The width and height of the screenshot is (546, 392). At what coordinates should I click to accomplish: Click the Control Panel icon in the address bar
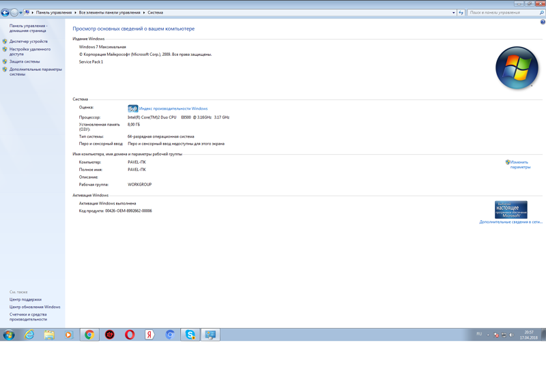pos(27,12)
